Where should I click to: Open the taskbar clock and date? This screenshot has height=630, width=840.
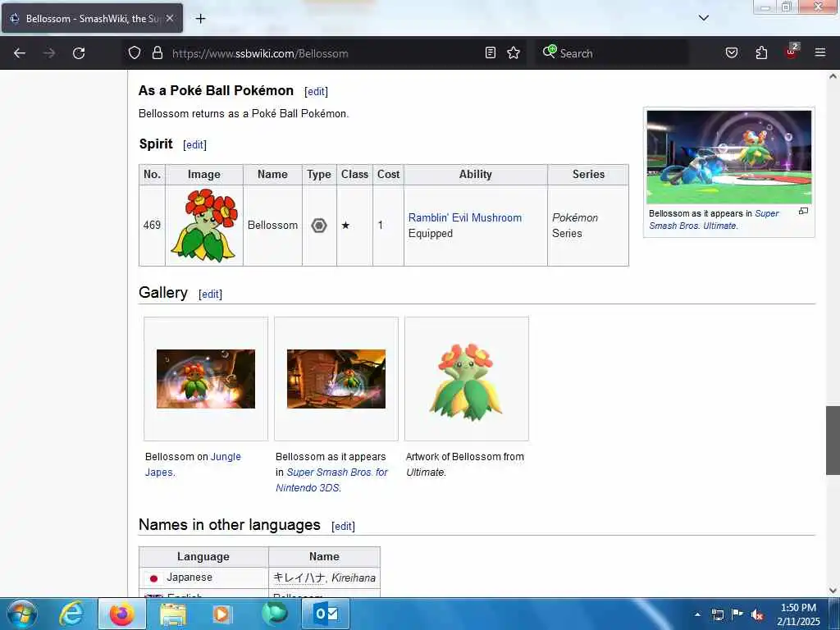[x=798, y=614]
